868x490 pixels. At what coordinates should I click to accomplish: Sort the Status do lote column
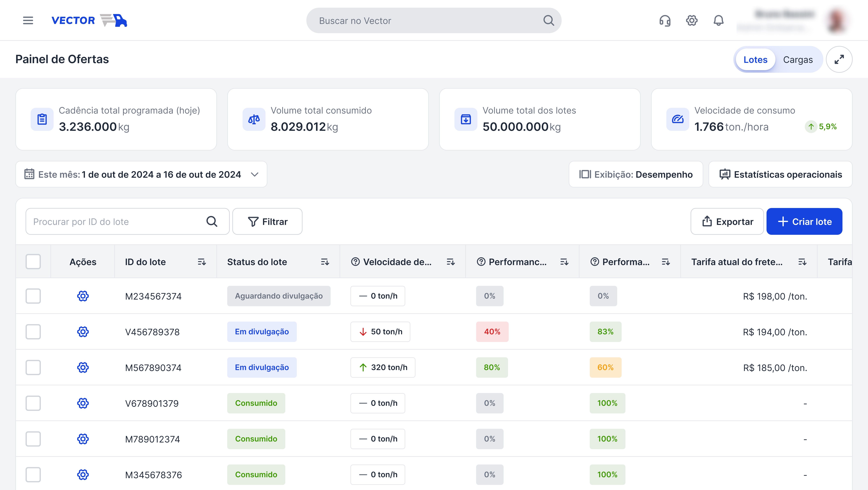[325, 262]
